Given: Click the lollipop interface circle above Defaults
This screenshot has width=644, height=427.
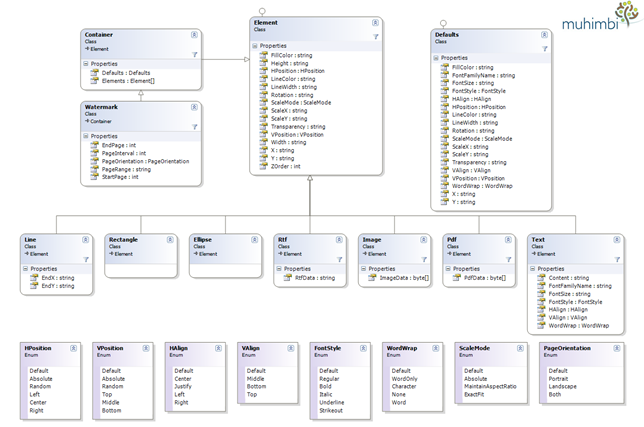Looking at the screenshot, I should [x=443, y=23].
